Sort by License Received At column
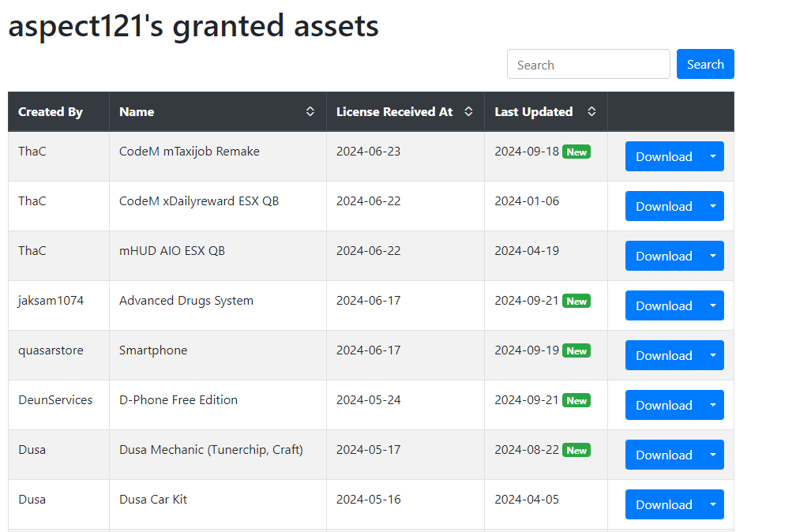The height and width of the screenshot is (532, 796). (468, 111)
